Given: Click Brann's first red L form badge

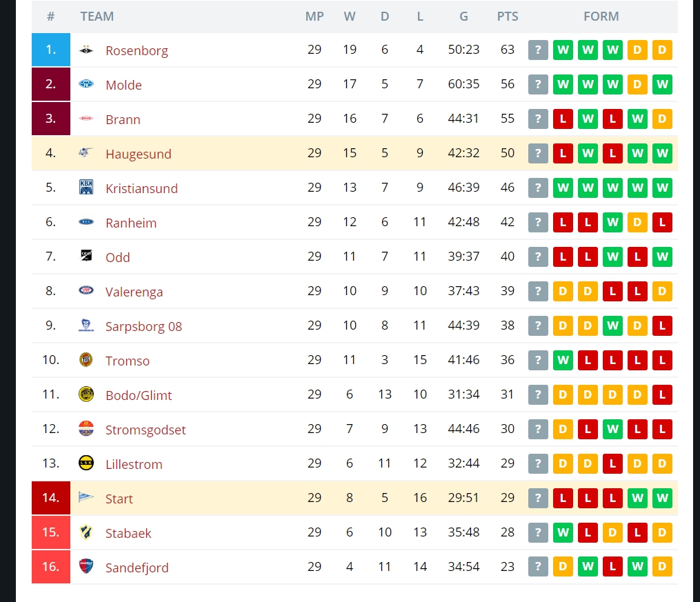Looking at the screenshot, I should [563, 119].
